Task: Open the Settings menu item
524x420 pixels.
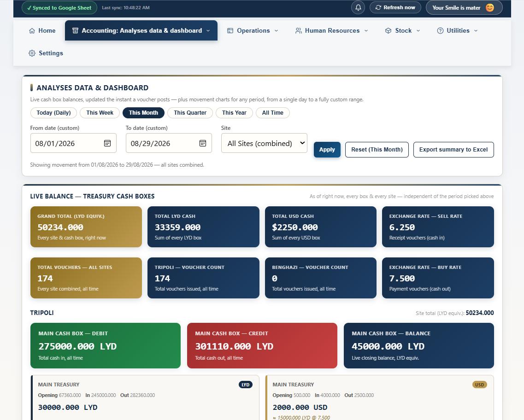Action: [46, 53]
